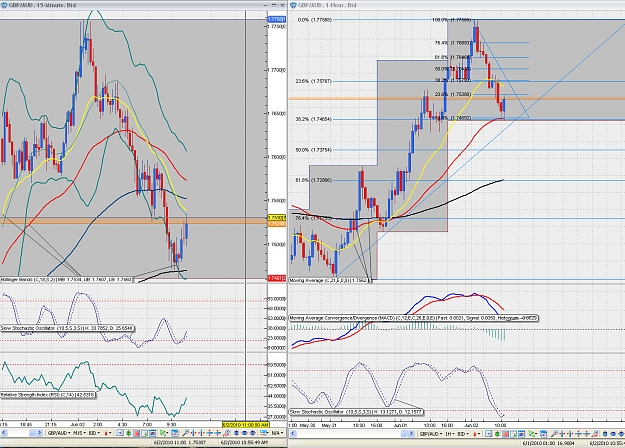The height and width of the screenshot is (448, 625).
Task: Click the 0.0% (1.77568) Fibonacci level label
Action: 315,20
